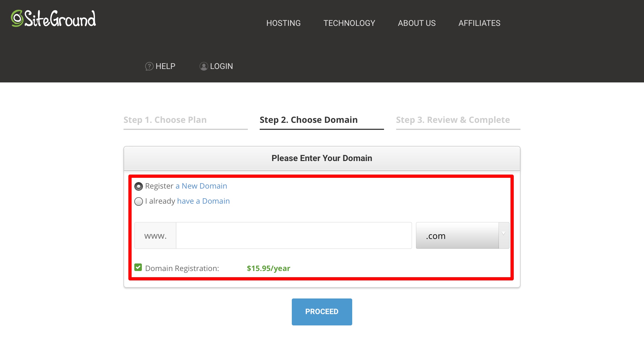Open the .com domain extension dropdown
The width and height of the screenshot is (644, 337).
point(457,236)
